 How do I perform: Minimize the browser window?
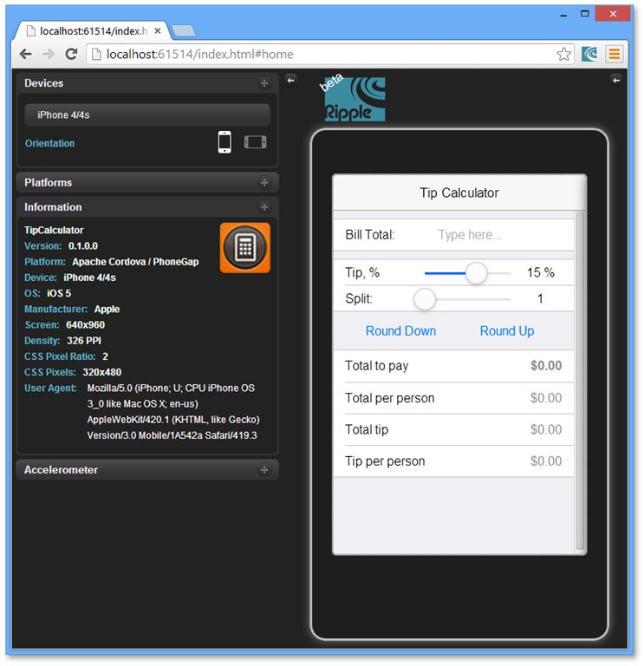pos(563,15)
